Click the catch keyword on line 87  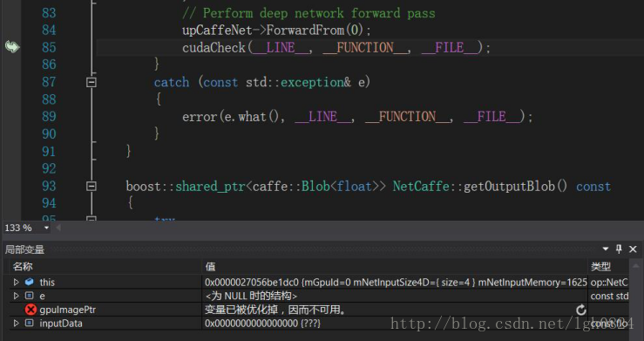pyautogui.click(x=172, y=82)
